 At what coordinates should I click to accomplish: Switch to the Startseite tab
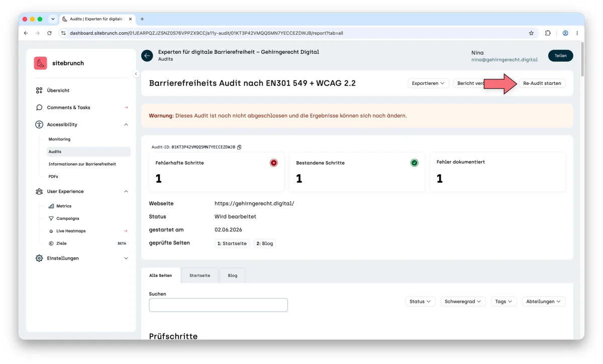click(200, 276)
